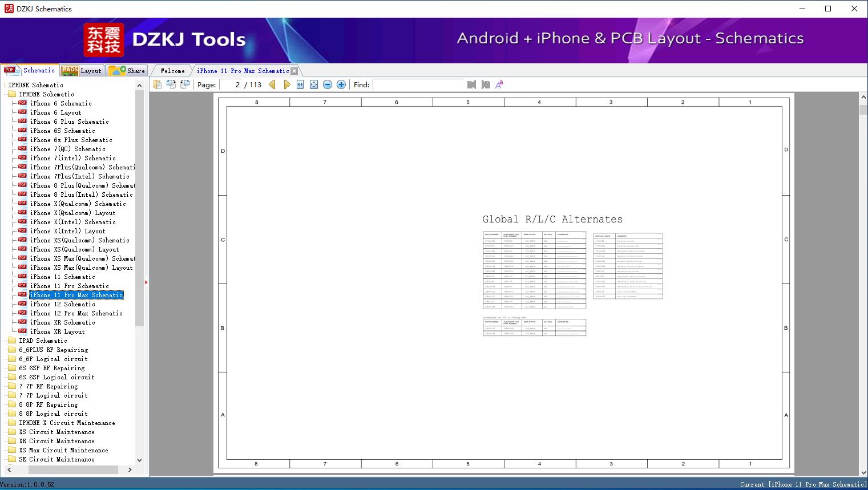
Task: Open the Share tab
Action: click(x=127, y=71)
